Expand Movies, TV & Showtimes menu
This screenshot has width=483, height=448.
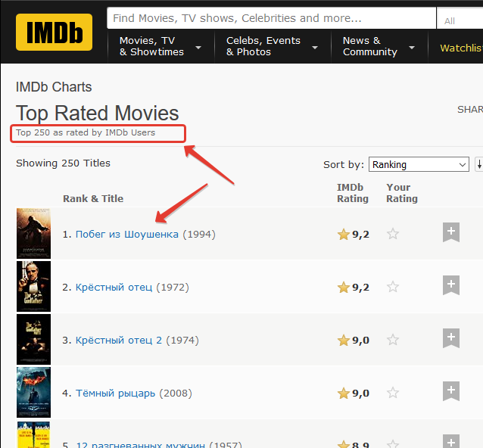click(160, 46)
